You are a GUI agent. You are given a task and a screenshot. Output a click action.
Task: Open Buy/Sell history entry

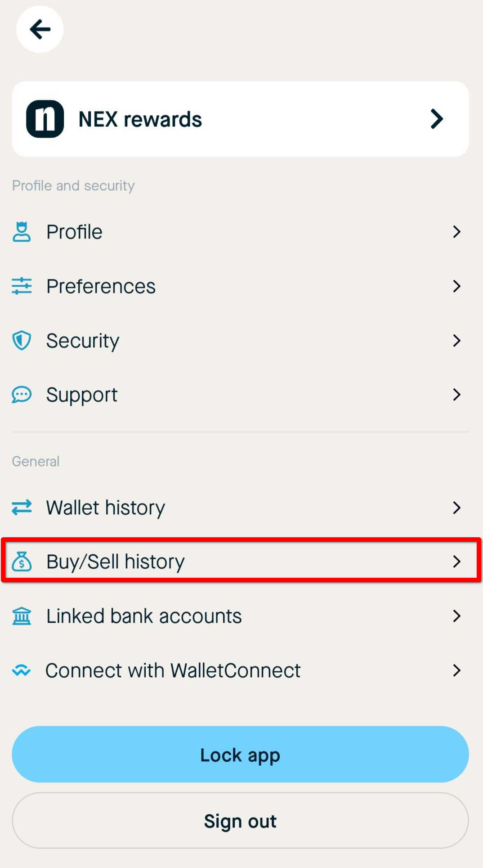pyautogui.click(x=240, y=562)
